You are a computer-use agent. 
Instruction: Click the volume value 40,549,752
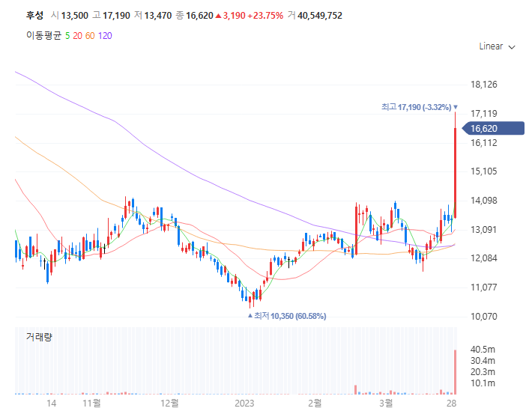coord(320,16)
